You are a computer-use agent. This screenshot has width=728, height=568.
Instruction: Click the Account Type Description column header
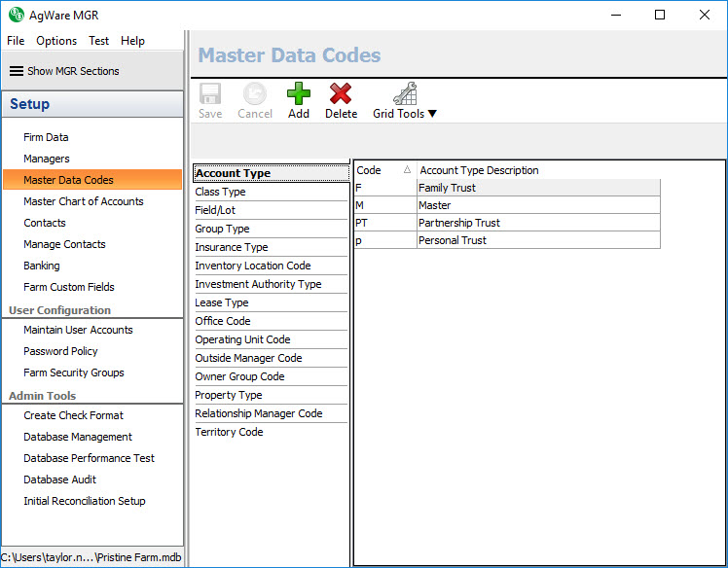[x=479, y=170]
